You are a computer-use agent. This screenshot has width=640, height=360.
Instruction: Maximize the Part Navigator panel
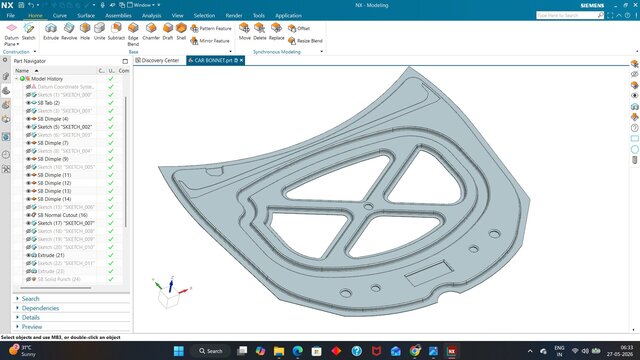[125, 61]
